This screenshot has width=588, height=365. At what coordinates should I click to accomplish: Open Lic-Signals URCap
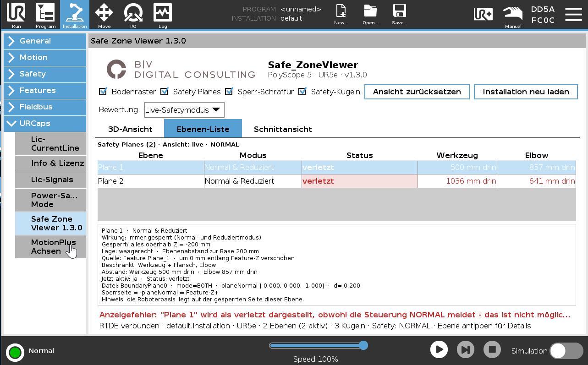50,180
